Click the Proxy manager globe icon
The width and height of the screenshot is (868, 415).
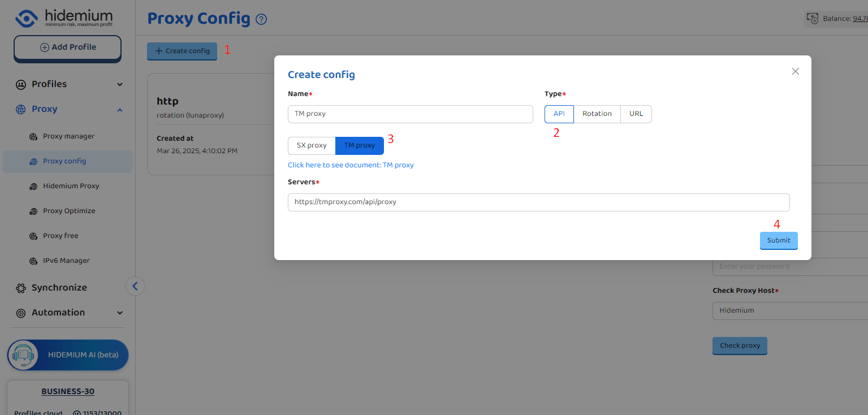click(33, 136)
